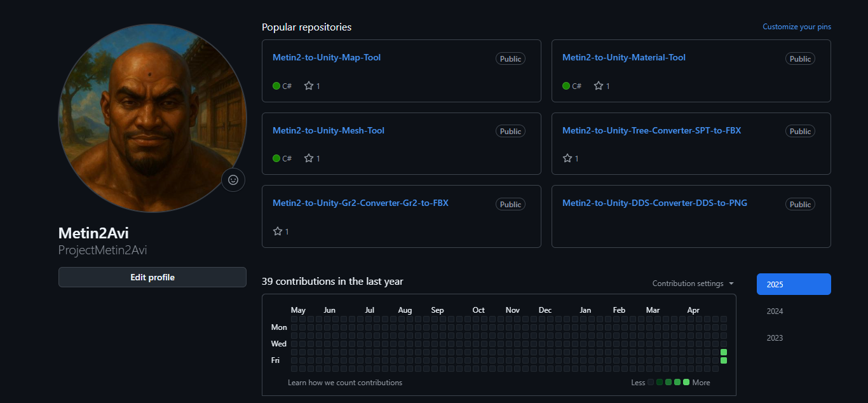Click star icon under Metin2-to-Unity-Map-Tool
This screenshot has height=403, width=868.
309,86
